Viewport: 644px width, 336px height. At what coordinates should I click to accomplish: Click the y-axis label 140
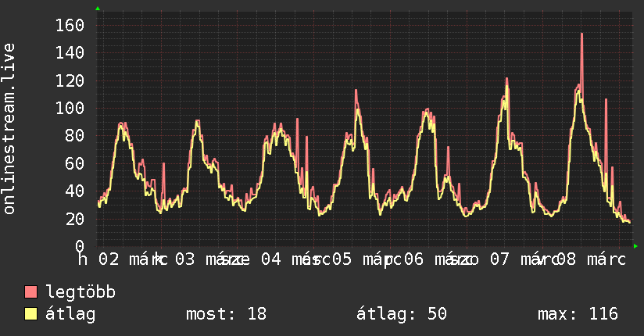click(x=70, y=53)
